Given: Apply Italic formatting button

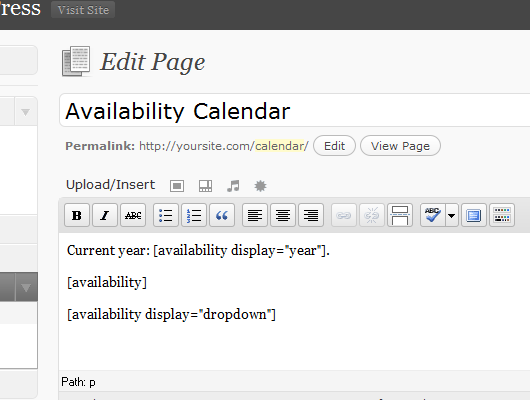Looking at the screenshot, I should (105, 215).
